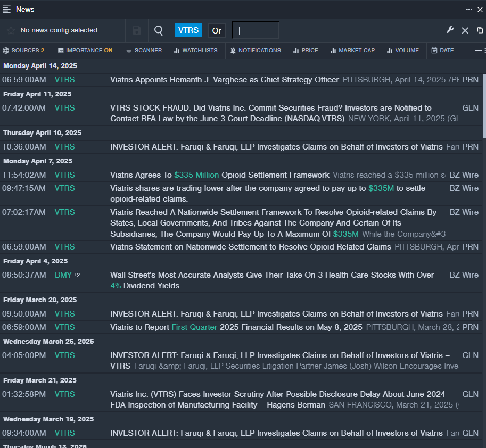
Task: Click the BMY ticker on April 4
Action: coord(63,275)
